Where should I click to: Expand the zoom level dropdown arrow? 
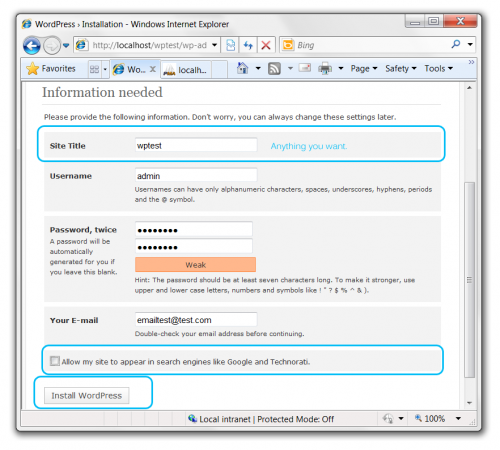coord(458,419)
